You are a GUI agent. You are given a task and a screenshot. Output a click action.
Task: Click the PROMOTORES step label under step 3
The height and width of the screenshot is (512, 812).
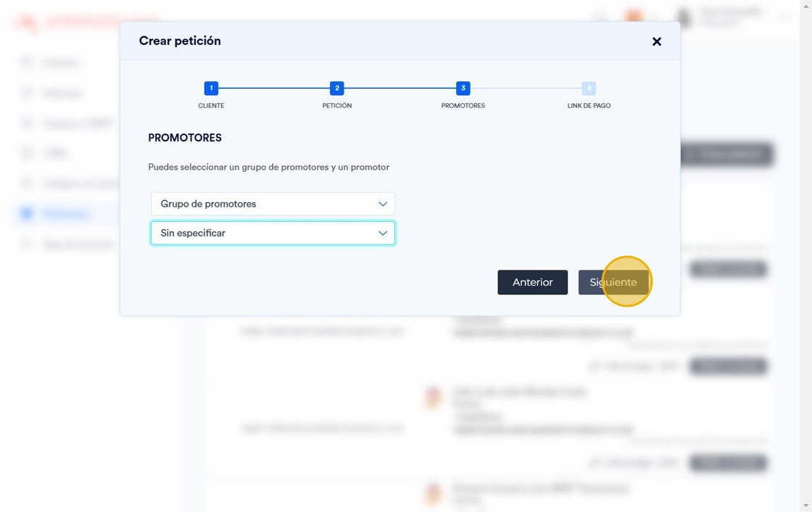(463, 106)
